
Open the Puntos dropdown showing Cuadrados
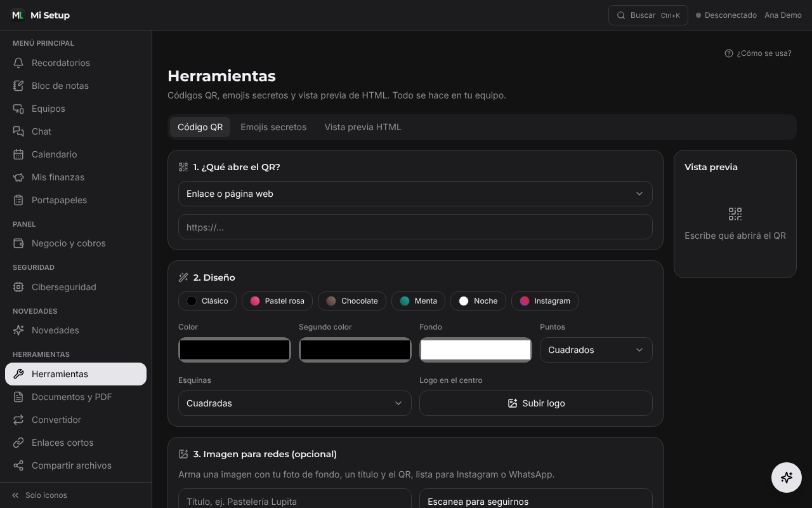[x=596, y=350]
